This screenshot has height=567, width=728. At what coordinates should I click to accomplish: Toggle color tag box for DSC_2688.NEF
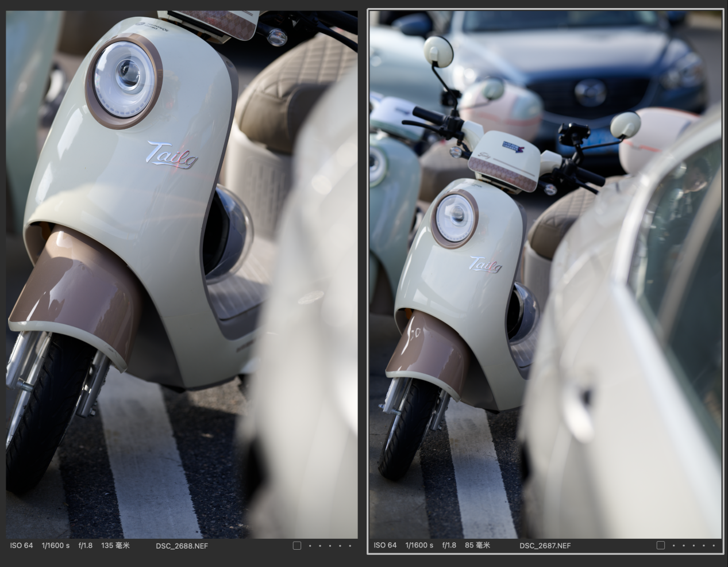(296, 546)
